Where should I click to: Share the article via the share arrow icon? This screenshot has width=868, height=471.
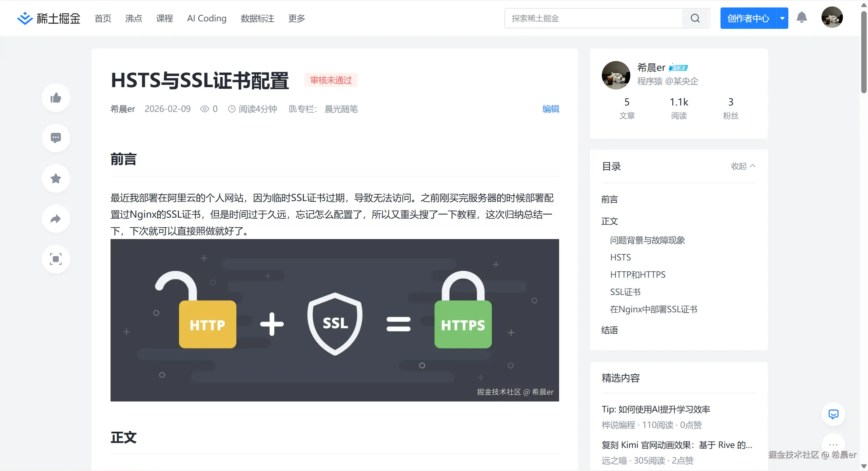pos(55,219)
